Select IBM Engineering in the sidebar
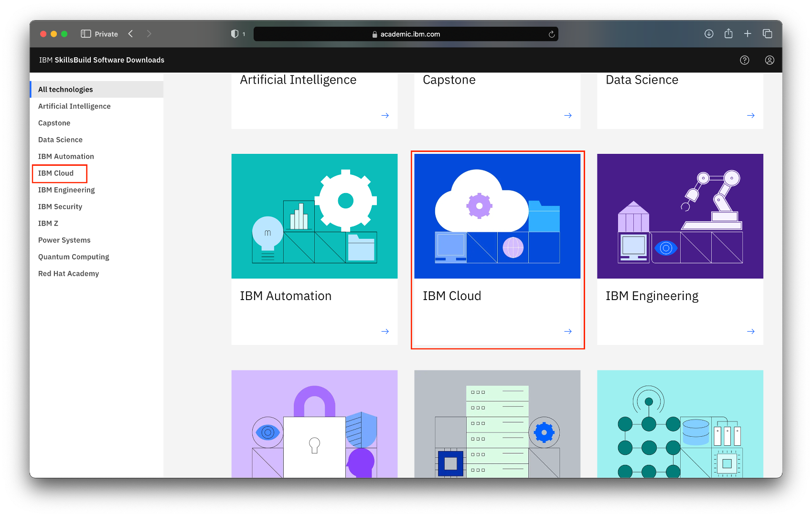Image resolution: width=812 pixels, height=517 pixels. (97, 190)
